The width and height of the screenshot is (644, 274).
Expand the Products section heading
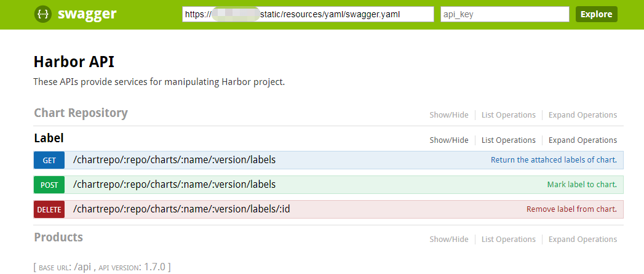[x=58, y=237]
